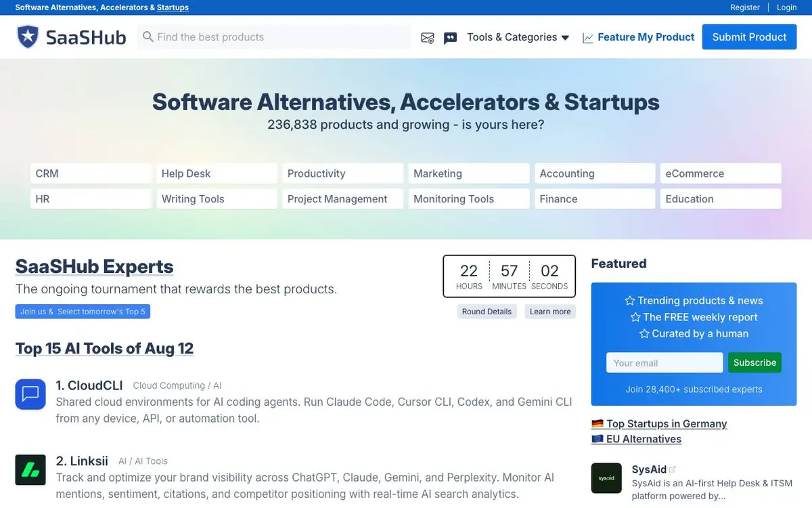Click the chart icon beside Feature My Product

[587, 38]
